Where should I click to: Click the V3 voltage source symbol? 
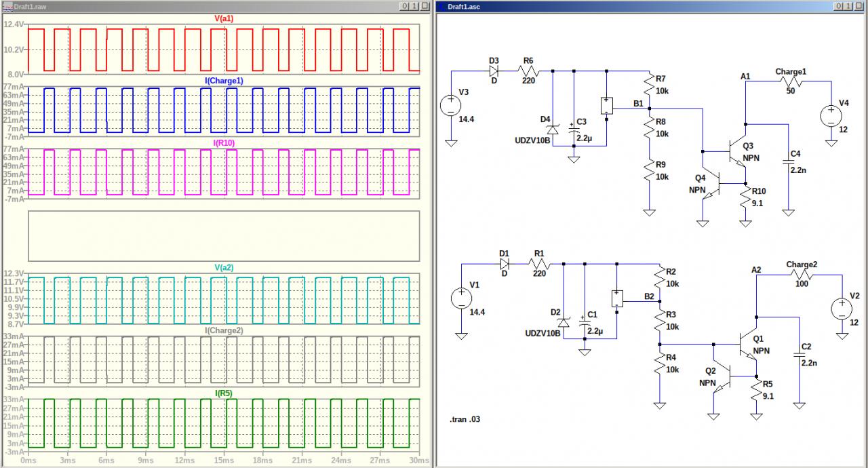450,105
